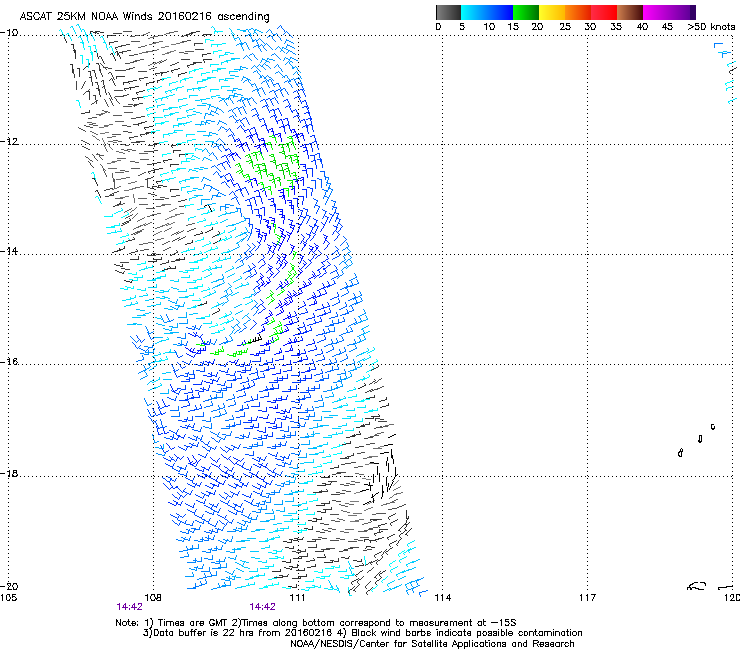Click the "25" legend label

point(564,26)
